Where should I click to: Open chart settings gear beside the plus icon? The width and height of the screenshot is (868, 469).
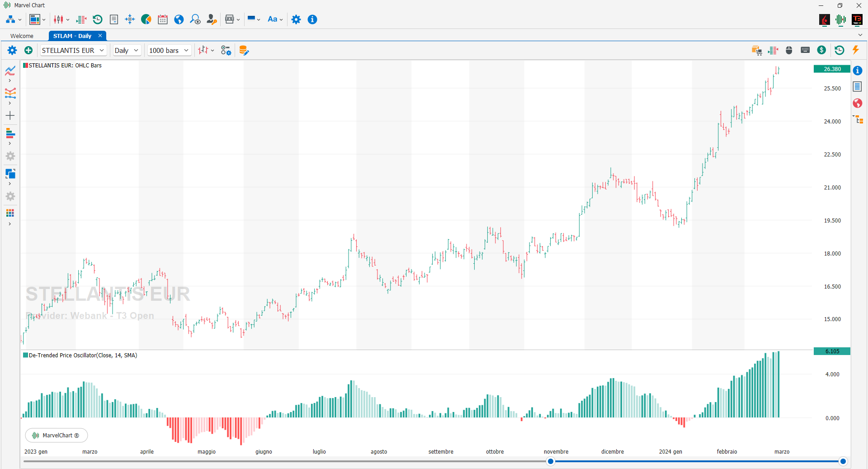12,50
